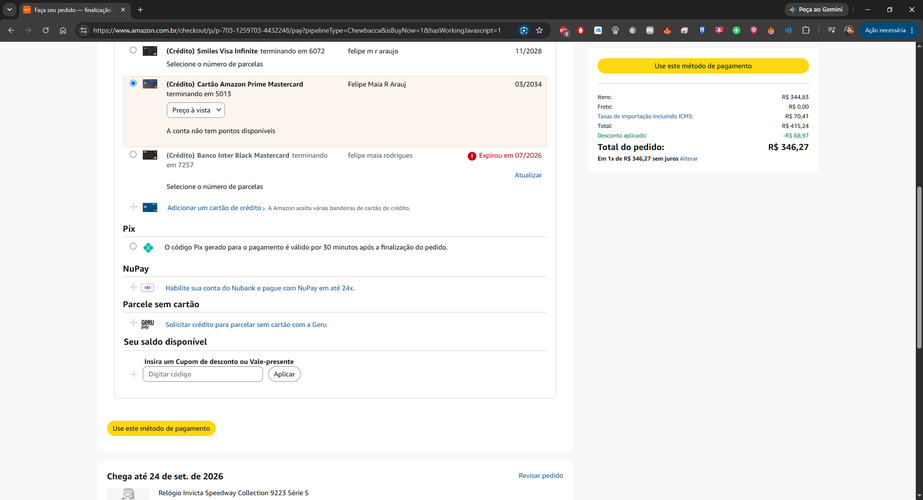The image size is (923, 500).
Task: Switch to the Faça seu pedido tab
Action: point(74,10)
